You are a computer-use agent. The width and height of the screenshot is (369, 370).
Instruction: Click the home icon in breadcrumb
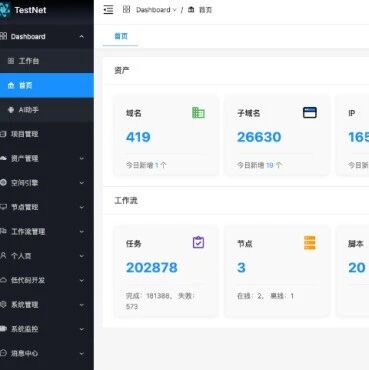click(191, 10)
